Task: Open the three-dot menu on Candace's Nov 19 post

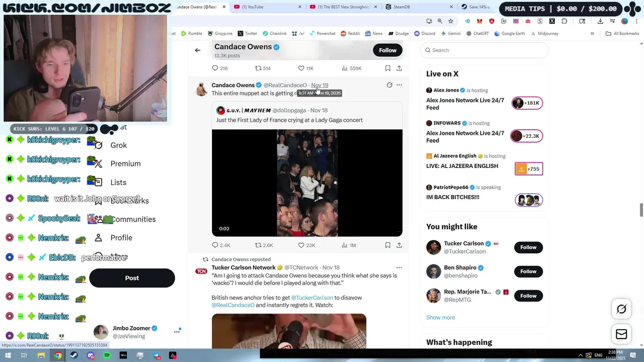Action: click(x=399, y=85)
